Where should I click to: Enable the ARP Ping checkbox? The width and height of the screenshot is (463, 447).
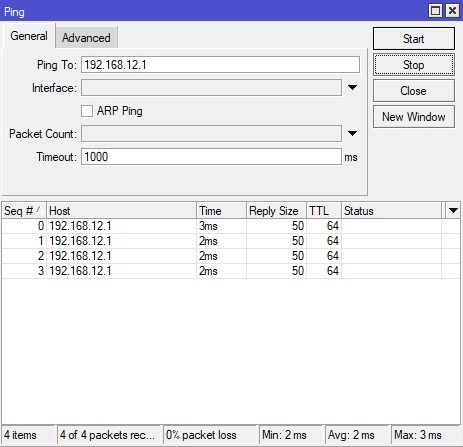click(87, 111)
